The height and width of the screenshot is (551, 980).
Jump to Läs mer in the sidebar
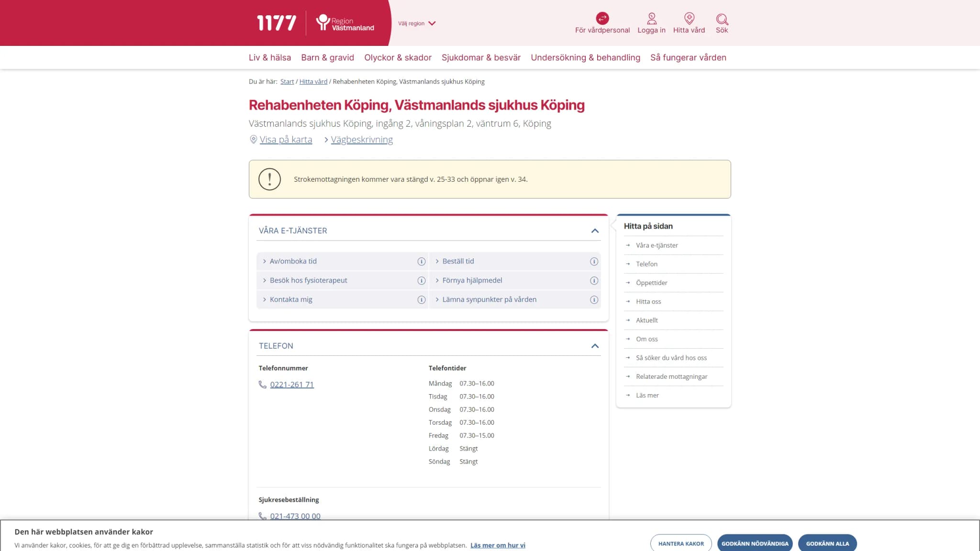tap(647, 395)
